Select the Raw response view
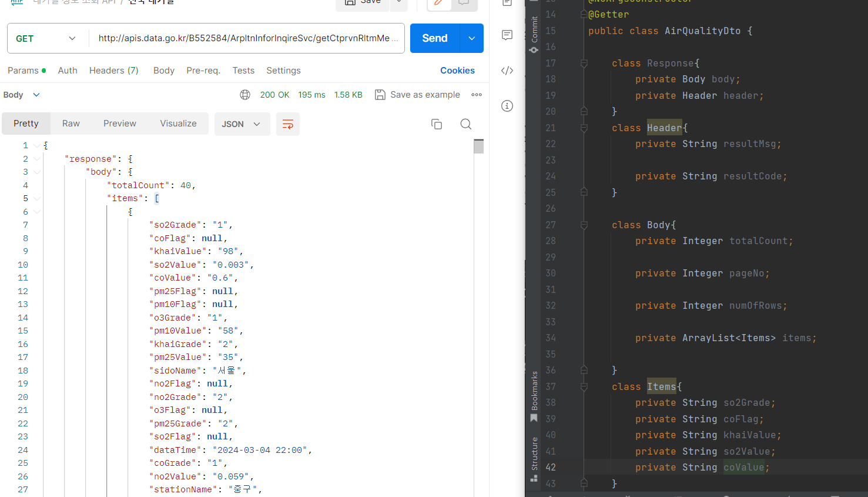The height and width of the screenshot is (497, 868). (71, 124)
